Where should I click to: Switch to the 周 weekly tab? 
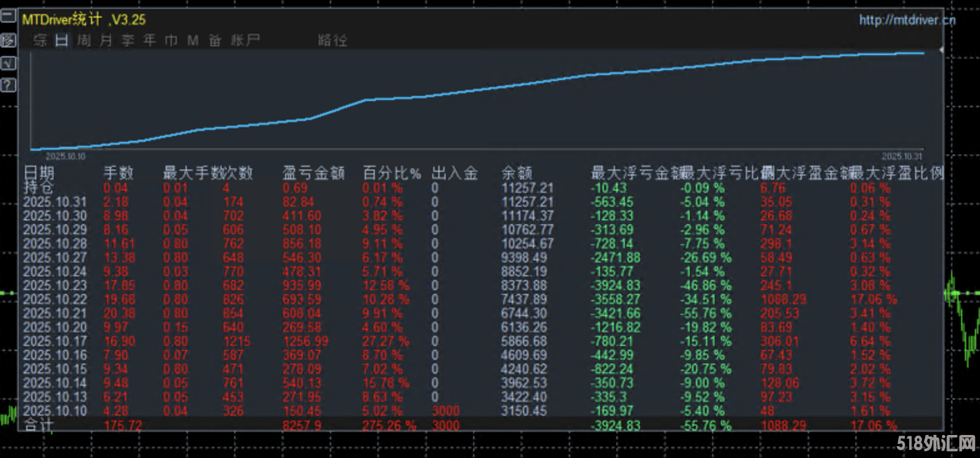coord(84,40)
